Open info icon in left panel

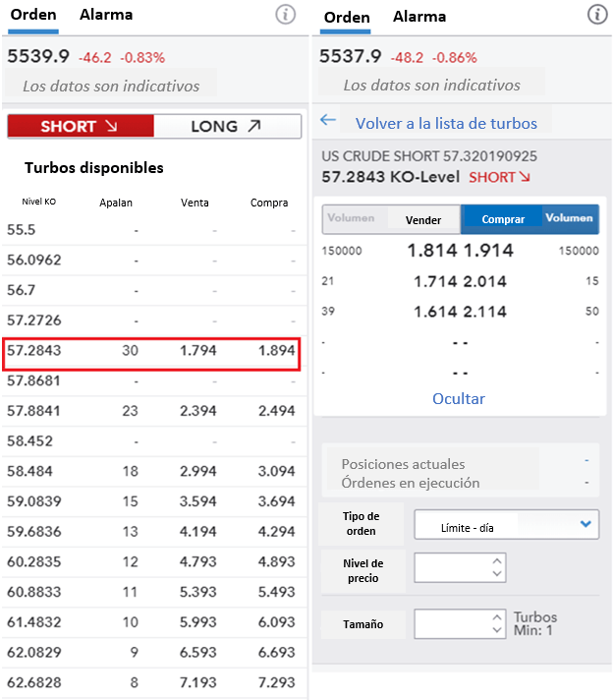tap(285, 15)
